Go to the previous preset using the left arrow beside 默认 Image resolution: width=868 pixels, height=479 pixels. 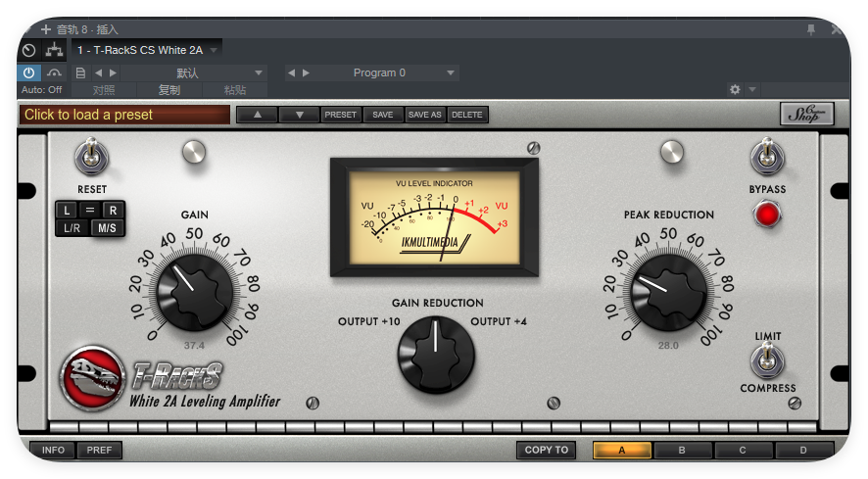pos(98,72)
